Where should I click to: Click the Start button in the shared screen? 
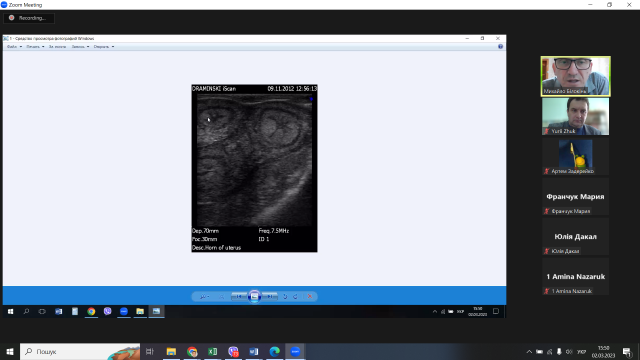click(x=10, y=311)
